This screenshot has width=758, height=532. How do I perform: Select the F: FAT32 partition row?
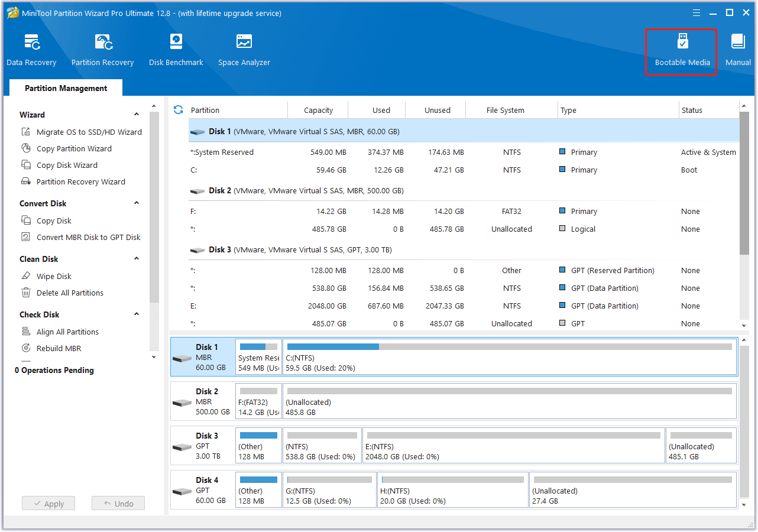pos(464,211)
